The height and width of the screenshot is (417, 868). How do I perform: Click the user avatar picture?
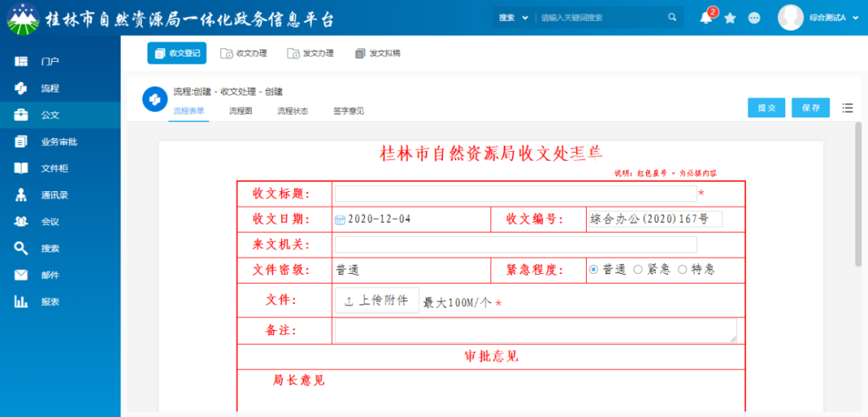[x=791, y=18]
